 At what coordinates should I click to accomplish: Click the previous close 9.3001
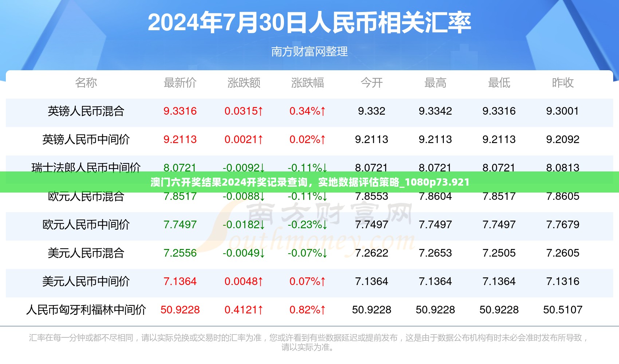point(563,111)
